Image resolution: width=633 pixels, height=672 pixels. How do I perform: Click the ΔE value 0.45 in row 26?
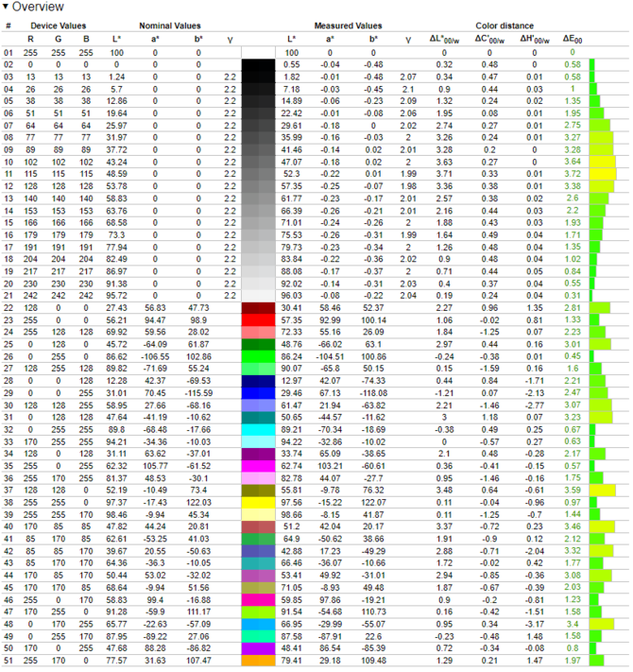(573, 356)
